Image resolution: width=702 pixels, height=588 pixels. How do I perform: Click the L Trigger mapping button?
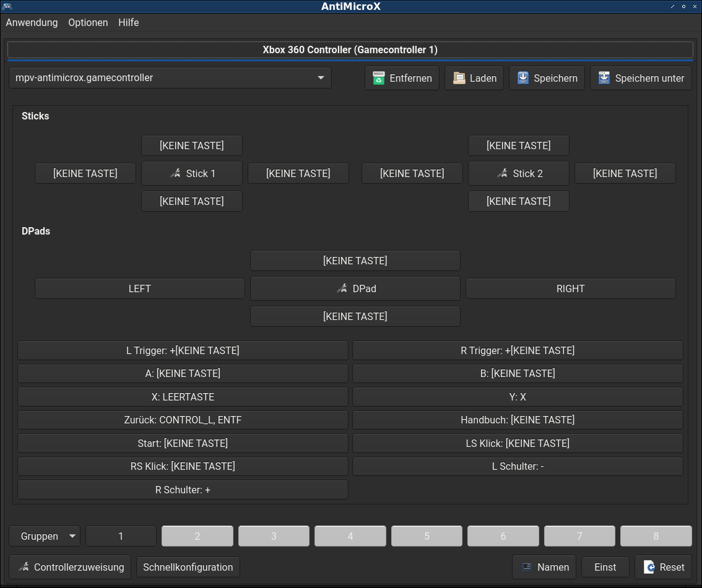click(183, 350)
